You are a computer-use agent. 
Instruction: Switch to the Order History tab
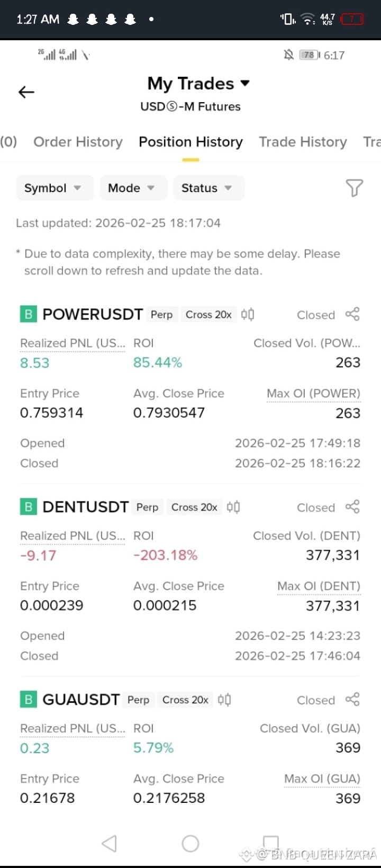pos(78,142)
